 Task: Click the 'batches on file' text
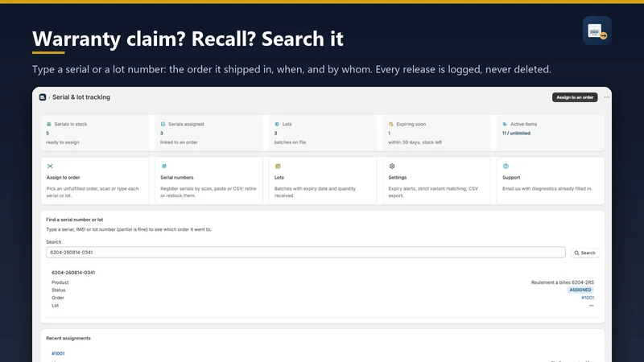(x=290, y=142)
